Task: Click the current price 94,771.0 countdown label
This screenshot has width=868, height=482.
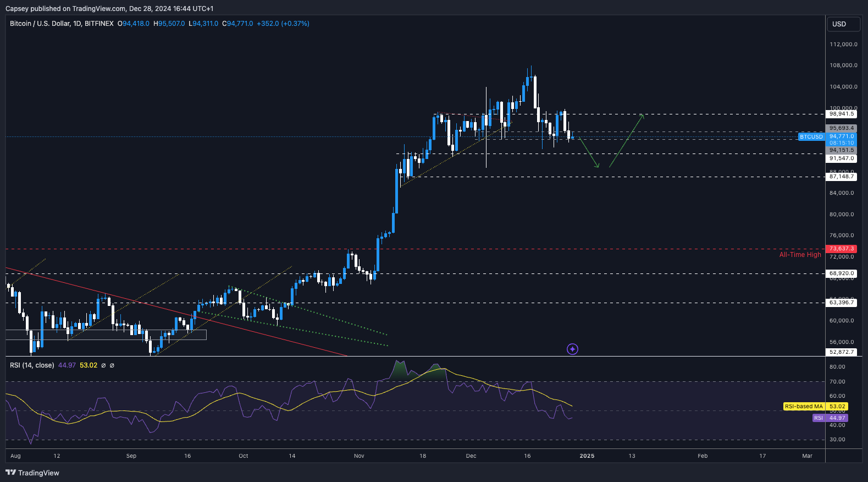Action: coord(841,139)
